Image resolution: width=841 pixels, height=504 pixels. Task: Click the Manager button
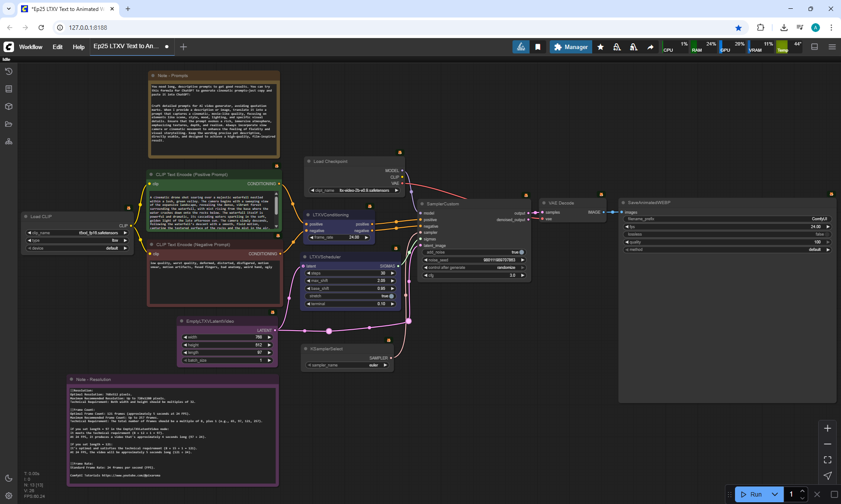coord(571,47)
